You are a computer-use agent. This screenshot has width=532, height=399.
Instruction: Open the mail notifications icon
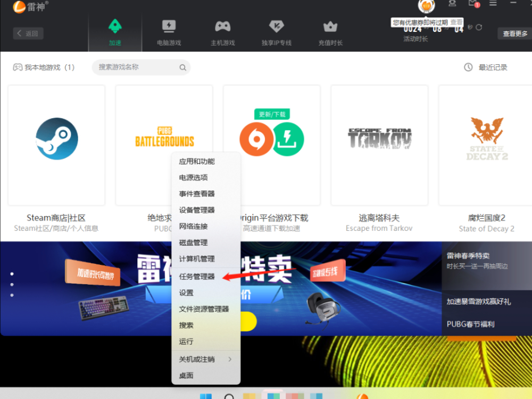click(473, 4)
